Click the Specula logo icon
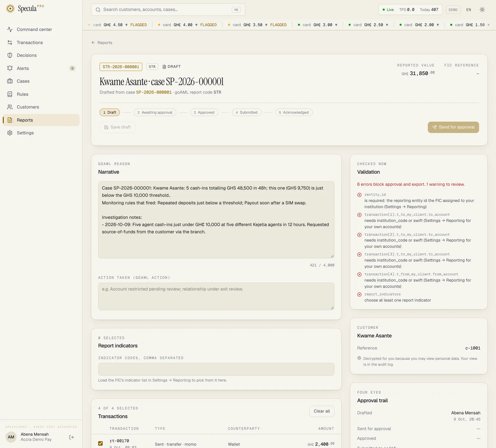This screenshot has height=448, width=496. point(10,9)
